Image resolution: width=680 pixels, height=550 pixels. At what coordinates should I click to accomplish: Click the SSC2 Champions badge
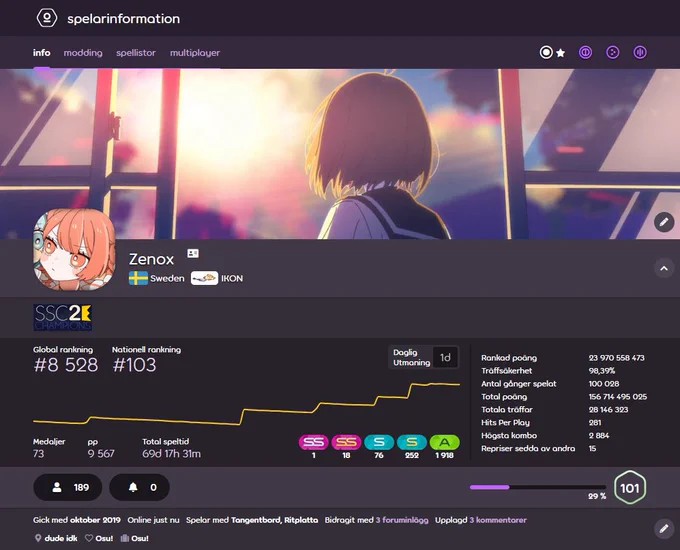click(62, 318)
